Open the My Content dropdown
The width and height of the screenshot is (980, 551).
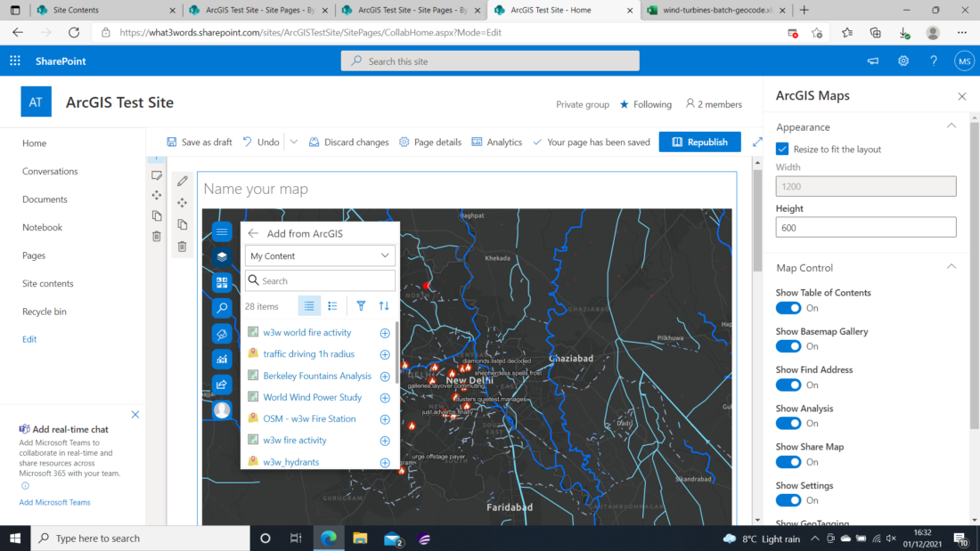[319, 256]
